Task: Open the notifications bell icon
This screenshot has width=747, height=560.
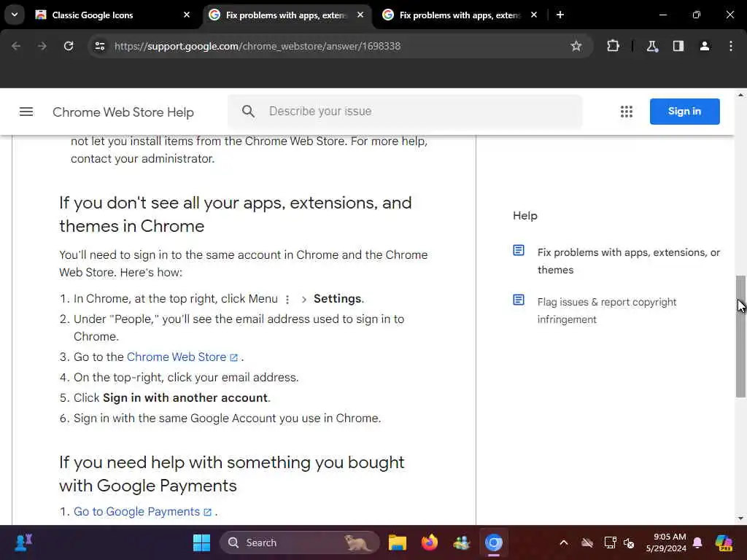Action: [697, 542]
